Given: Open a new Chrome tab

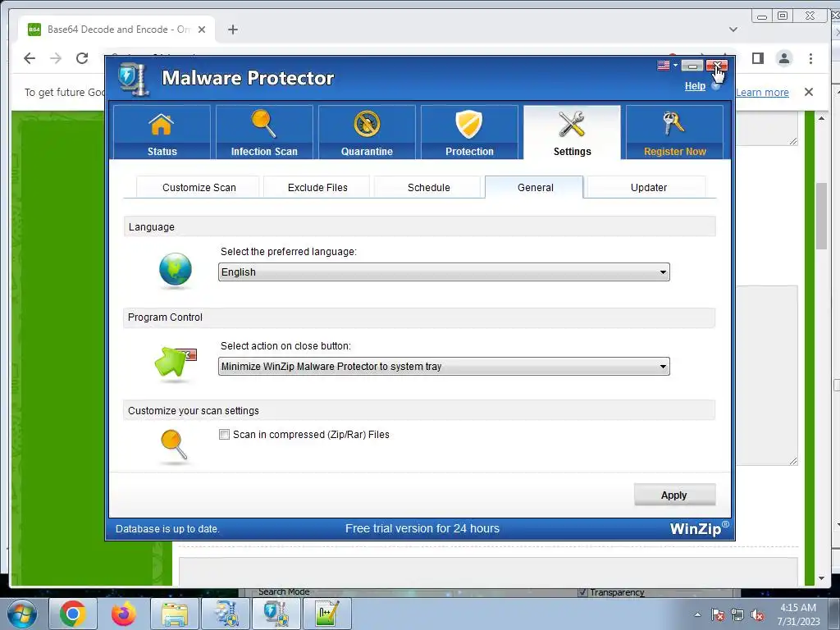Looking at the screenshot, I should tap(232, 30).
